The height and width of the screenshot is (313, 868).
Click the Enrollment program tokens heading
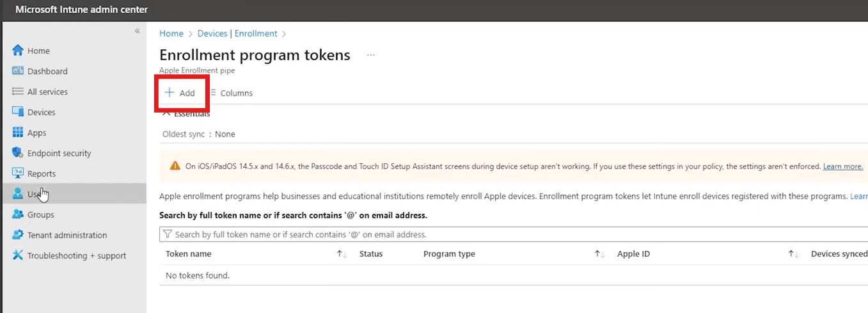click(255, 55)
